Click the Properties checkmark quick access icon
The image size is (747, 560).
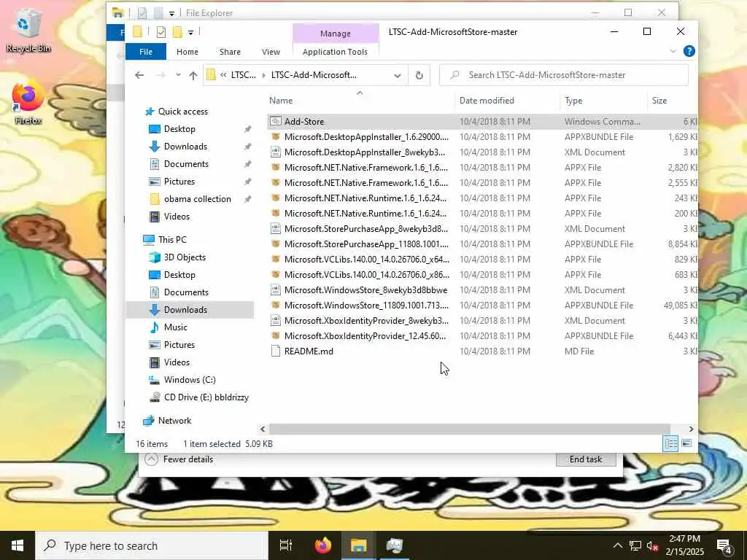click(x=161, y=32)
